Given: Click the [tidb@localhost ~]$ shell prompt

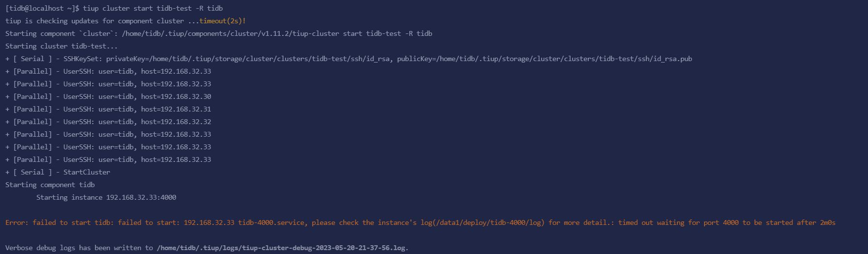Looking at the screenshot, I should tap(42, 8).
